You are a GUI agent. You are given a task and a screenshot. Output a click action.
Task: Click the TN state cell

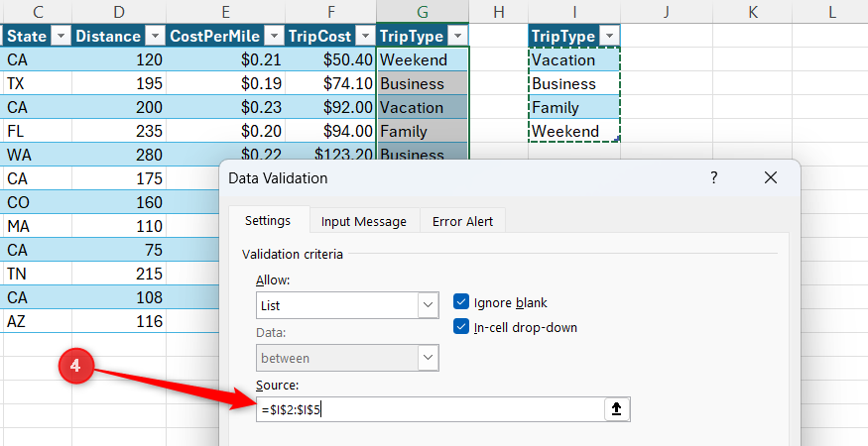point(38,274)
